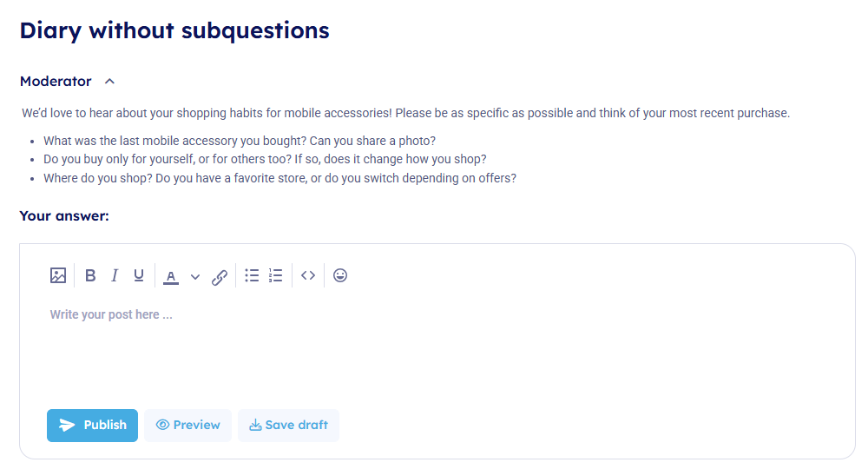
Task: Click the text color A icon
Action: click(171, 276)
